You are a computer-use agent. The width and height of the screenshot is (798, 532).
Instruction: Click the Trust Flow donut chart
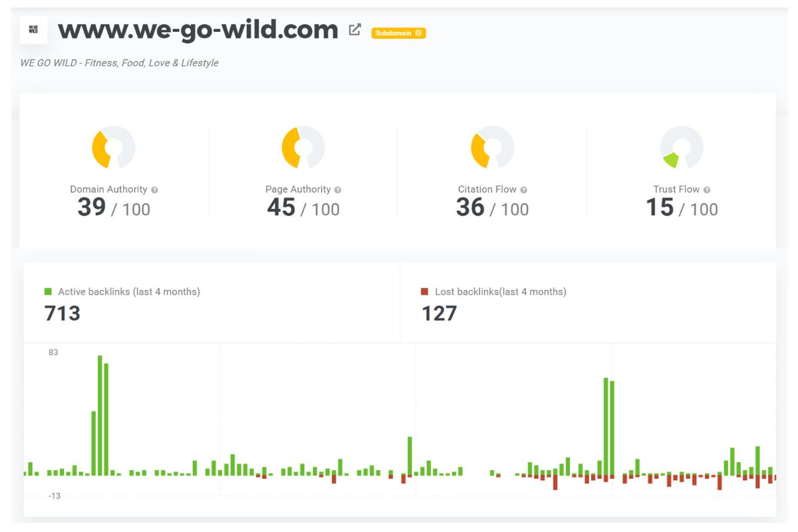coord(682,147)
